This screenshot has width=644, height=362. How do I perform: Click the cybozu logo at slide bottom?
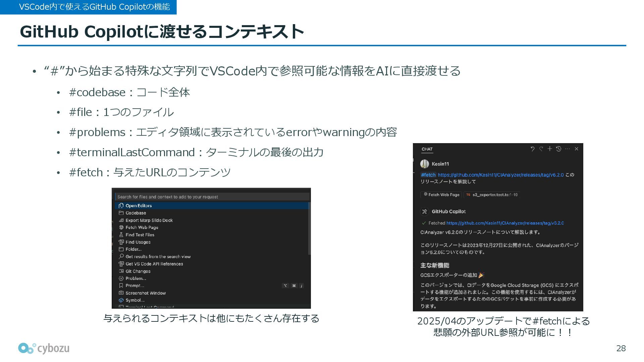(44, 349)
